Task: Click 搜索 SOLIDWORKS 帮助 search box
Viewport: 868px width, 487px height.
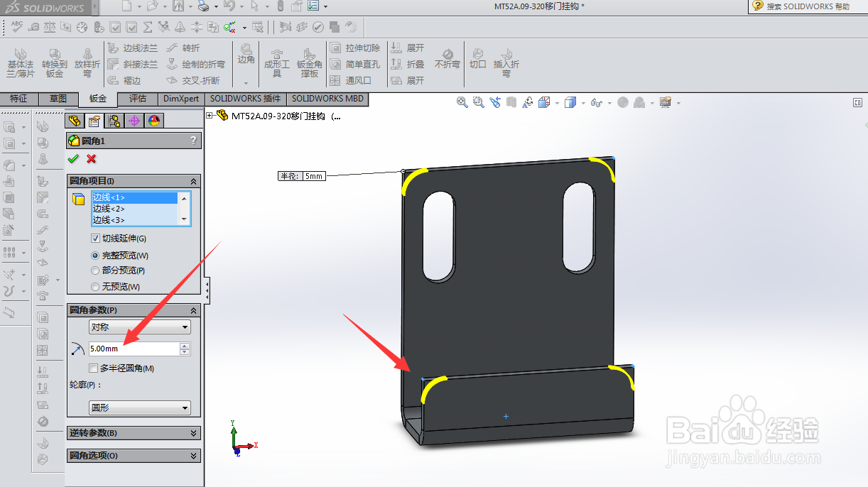Action: (x=808, y=6)
